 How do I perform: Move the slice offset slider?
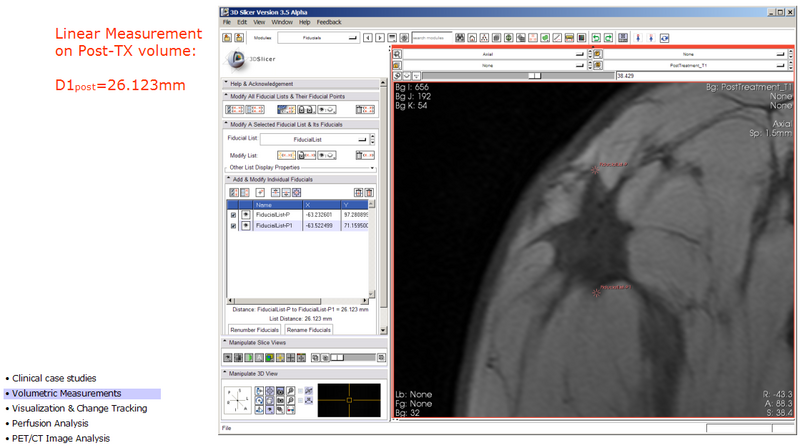534,76
